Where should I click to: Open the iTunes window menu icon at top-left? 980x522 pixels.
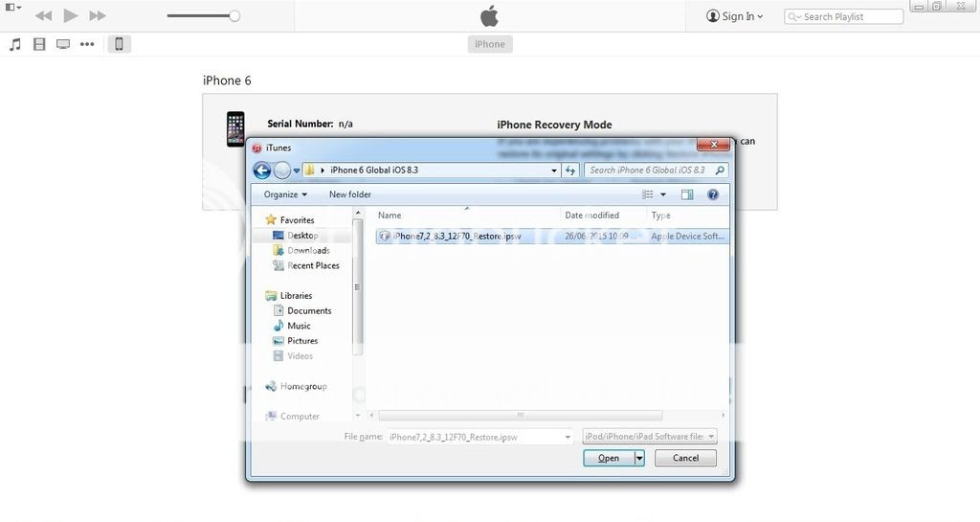(12, 8)
